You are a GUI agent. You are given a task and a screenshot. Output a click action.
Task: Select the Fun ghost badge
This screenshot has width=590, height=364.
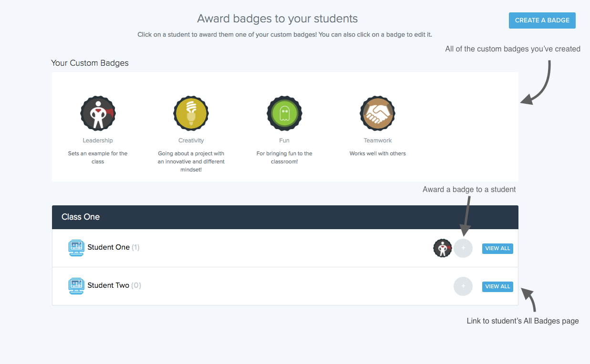click(284, 113)
